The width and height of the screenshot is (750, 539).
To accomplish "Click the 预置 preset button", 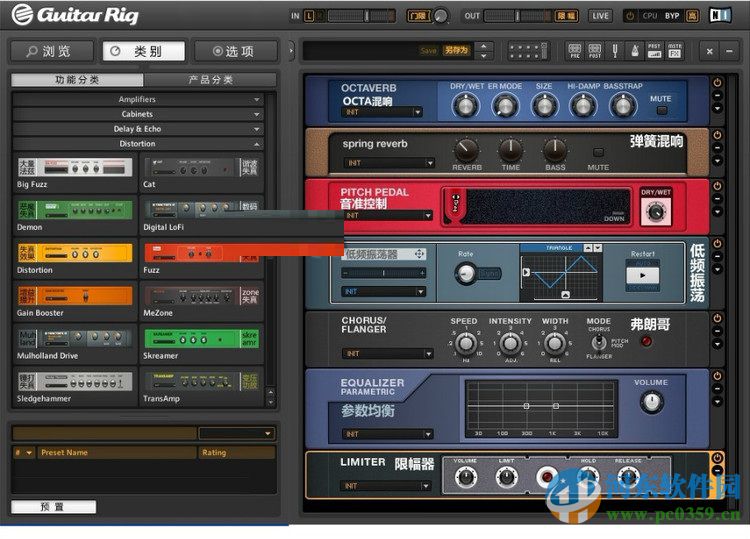I will point(54,507).
